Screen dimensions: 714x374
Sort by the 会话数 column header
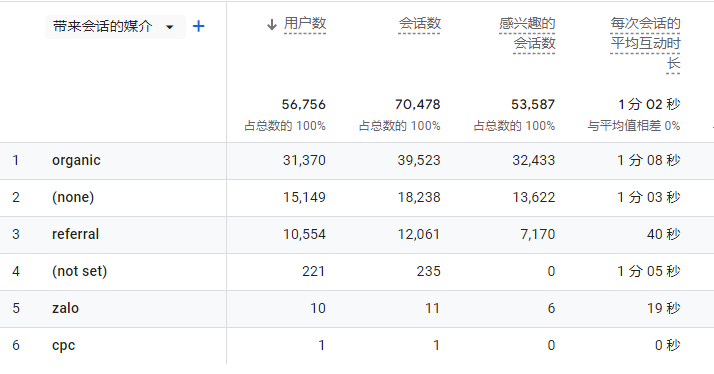tap(420, 23)
